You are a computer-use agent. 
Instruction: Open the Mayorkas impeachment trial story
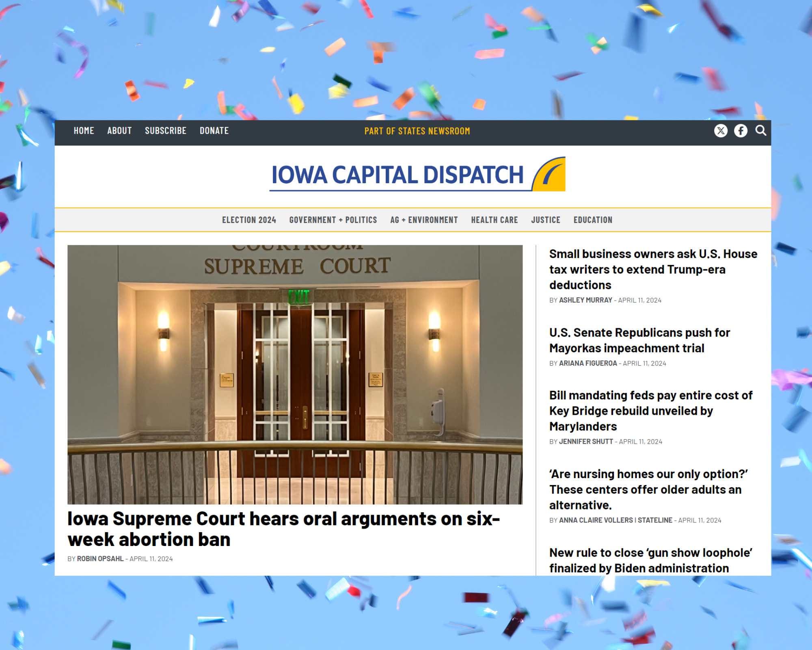coord(639,340)
